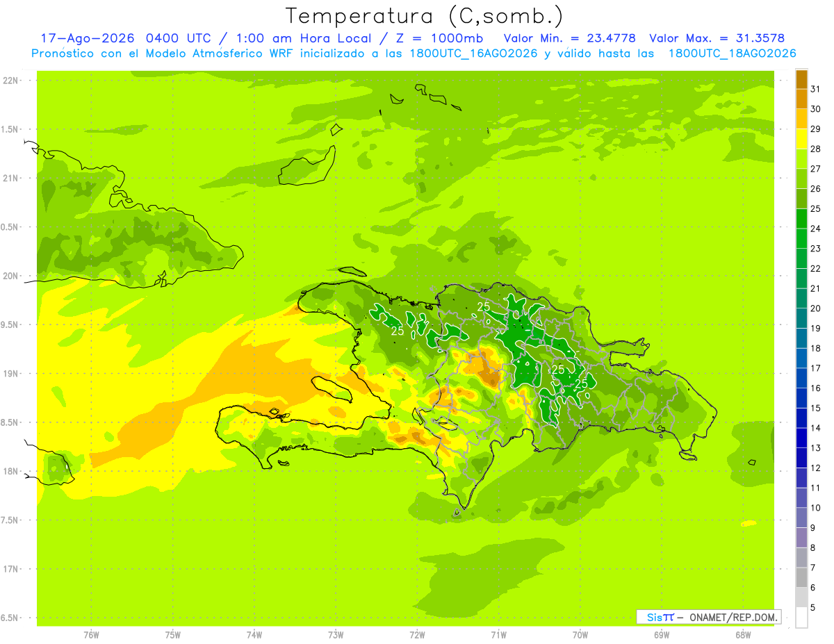Click the '74W' longitude label

254,635
